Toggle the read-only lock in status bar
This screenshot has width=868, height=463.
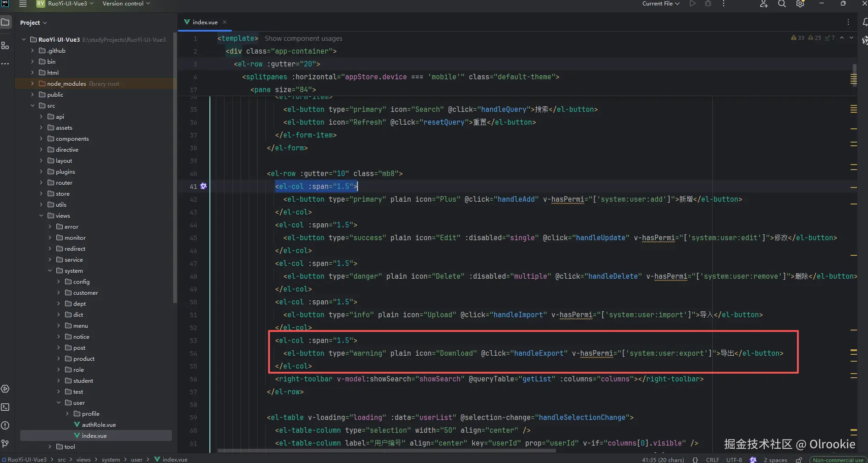799,460
